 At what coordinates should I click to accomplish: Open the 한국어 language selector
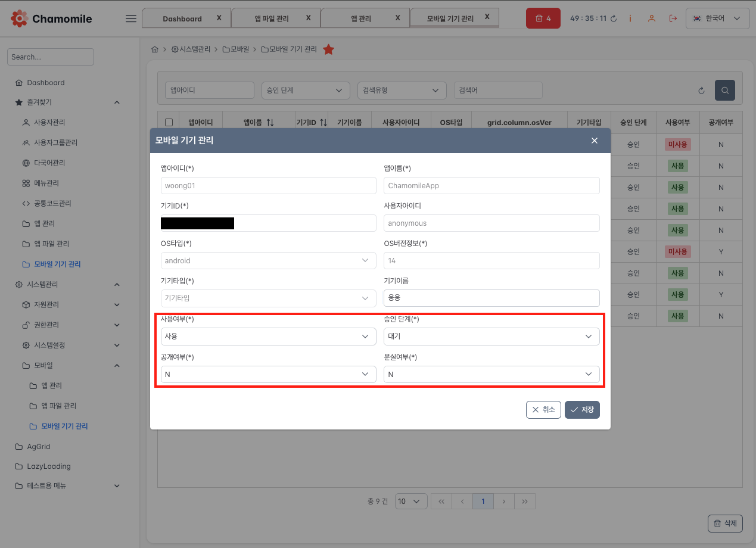(x=717, y=18)
